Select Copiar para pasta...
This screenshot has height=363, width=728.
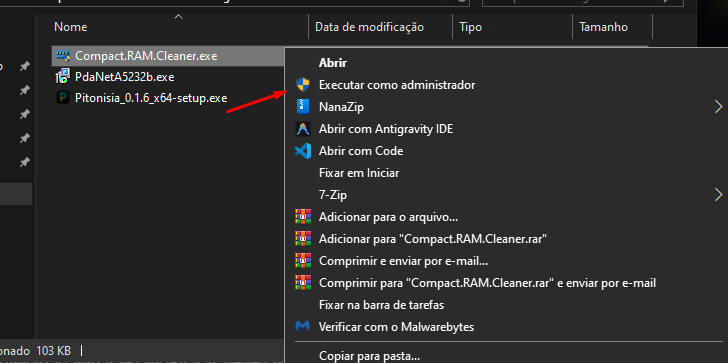370,356
